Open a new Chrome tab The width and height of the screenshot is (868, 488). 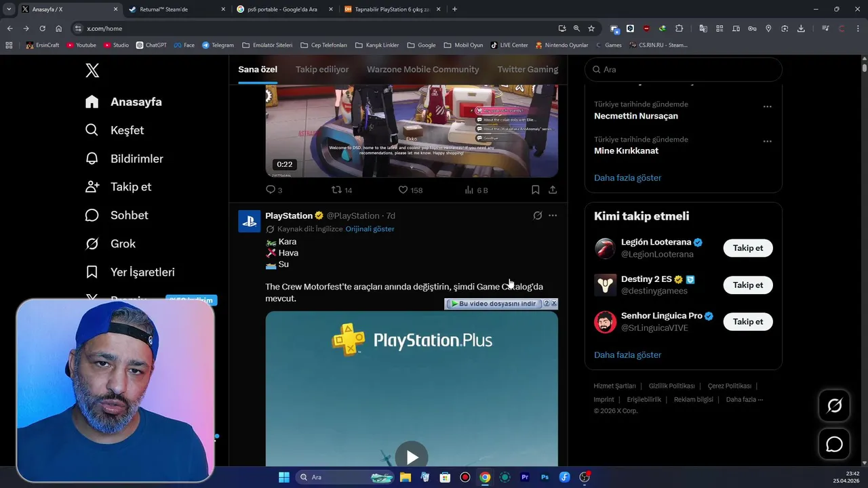coord(454,9)
